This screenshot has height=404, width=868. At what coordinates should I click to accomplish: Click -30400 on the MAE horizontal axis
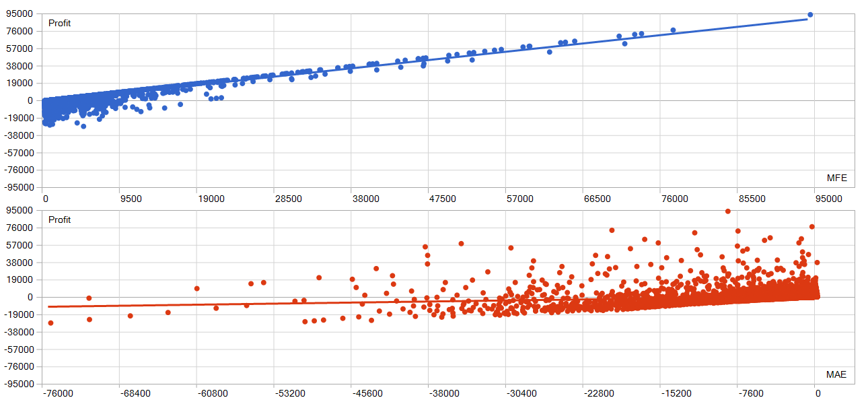pos(523,393)
